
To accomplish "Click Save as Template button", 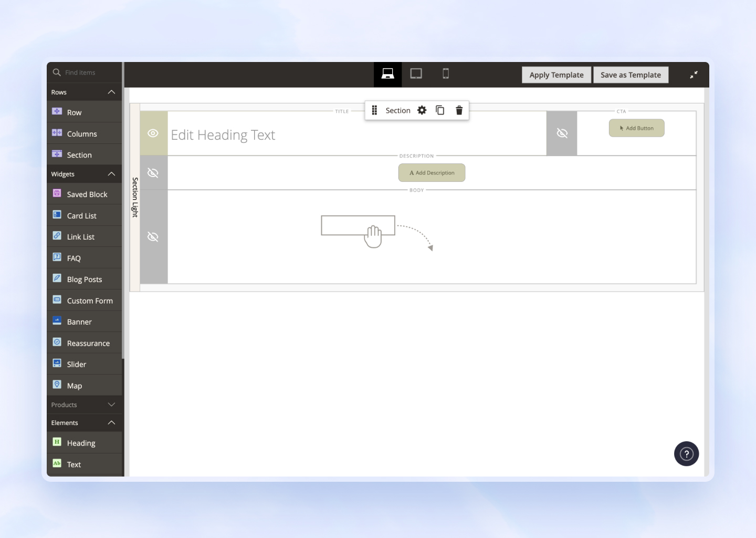I will (631, 75).
